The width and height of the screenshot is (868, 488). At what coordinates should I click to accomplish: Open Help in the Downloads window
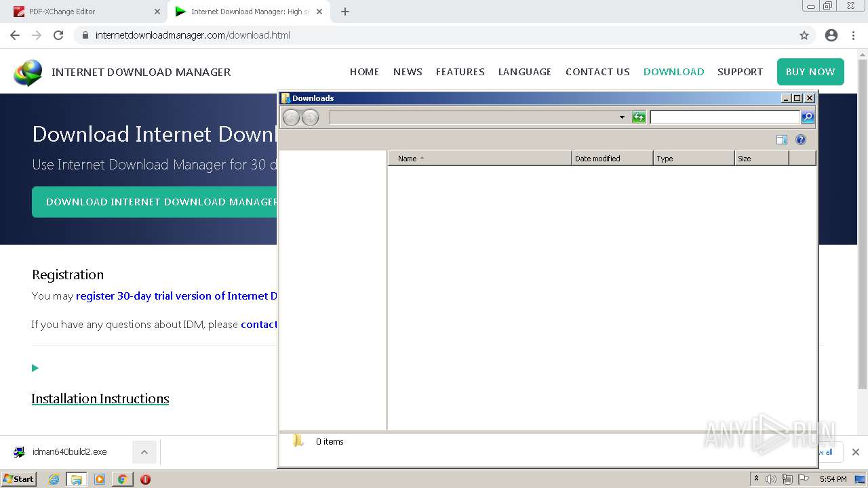(801, 140)
